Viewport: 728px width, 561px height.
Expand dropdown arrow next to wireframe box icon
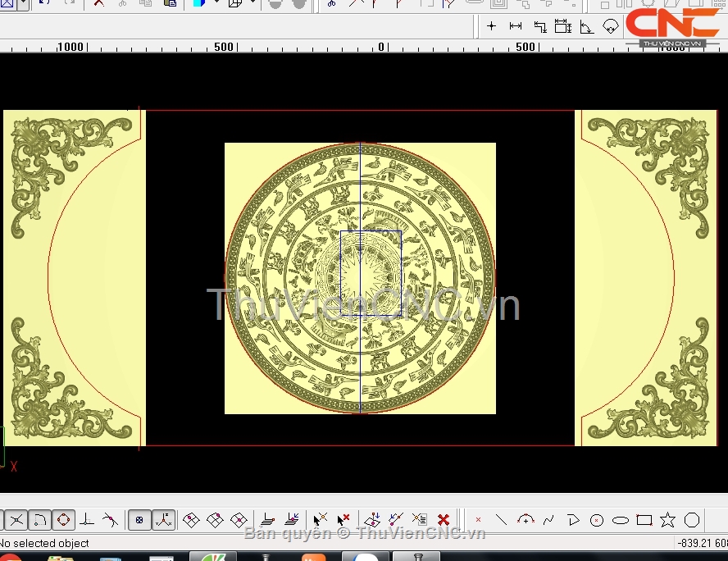(x=252, y=3)
